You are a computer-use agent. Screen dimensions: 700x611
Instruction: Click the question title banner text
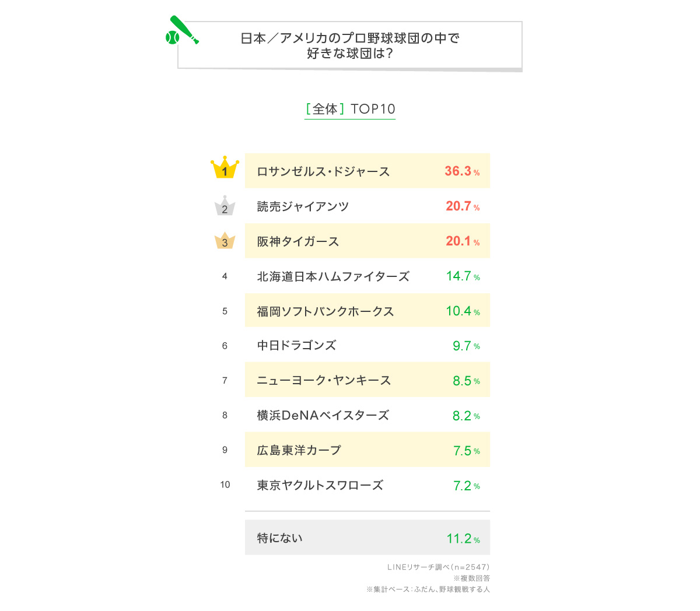click(x=350, y=45)
